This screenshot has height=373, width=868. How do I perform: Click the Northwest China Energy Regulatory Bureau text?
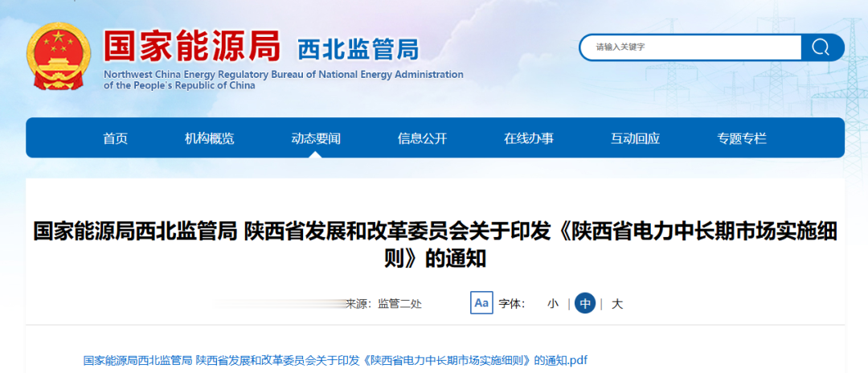283,80
